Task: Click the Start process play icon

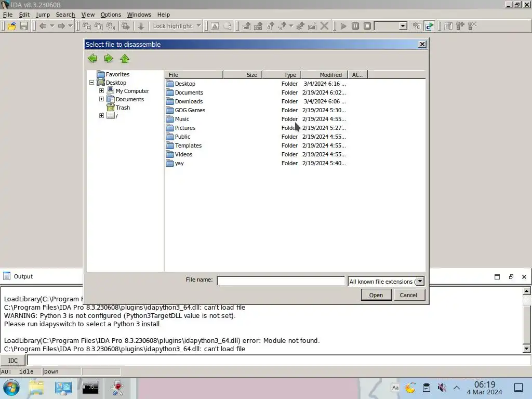Action: point(343,26)
